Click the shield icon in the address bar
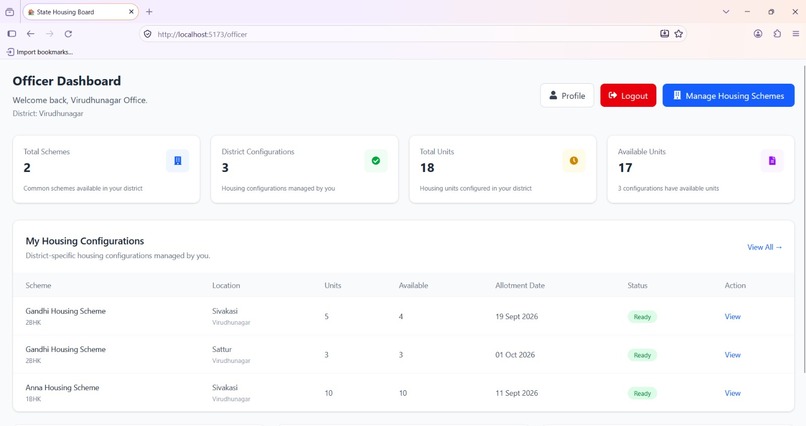This screenshot has width=806, height=426. click(x=148, y=34)
